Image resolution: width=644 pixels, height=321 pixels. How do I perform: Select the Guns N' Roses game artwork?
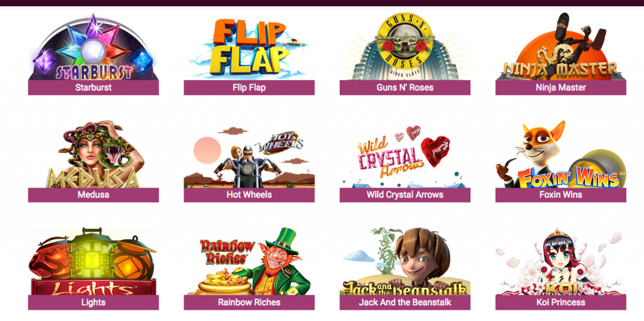pyautogui.click(x=404, y=47)
